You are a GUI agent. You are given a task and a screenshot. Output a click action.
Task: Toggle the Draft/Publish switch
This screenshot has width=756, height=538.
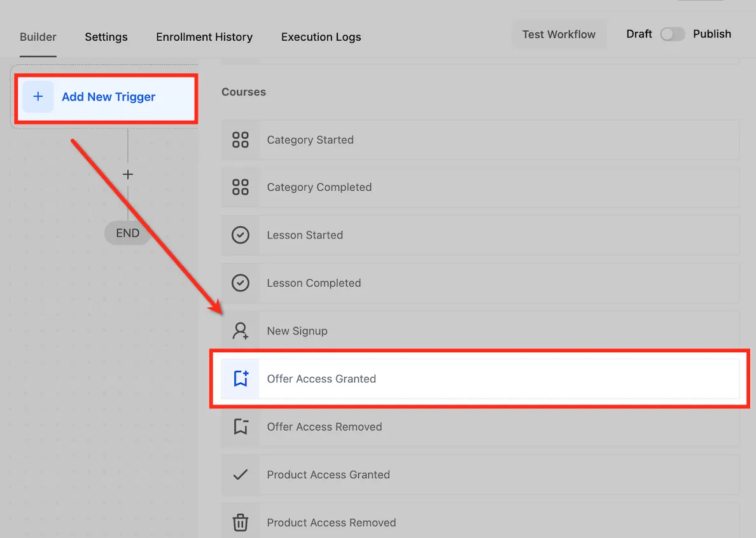[x=672, y=34]
